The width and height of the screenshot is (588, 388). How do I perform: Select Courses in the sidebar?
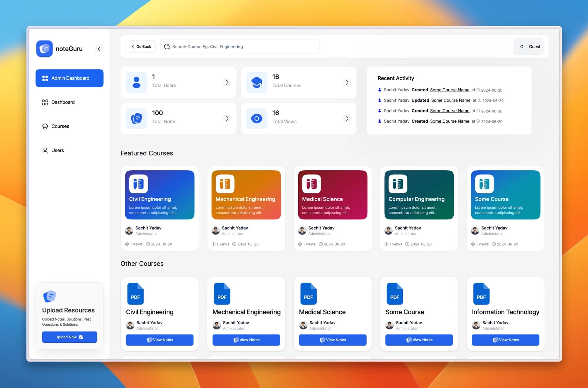[x=60, y=126]
